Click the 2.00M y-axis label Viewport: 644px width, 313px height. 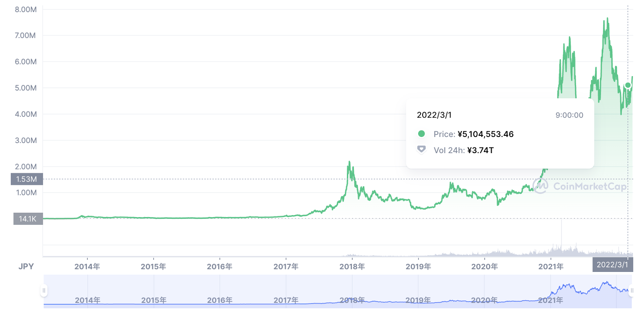point(26,166)
